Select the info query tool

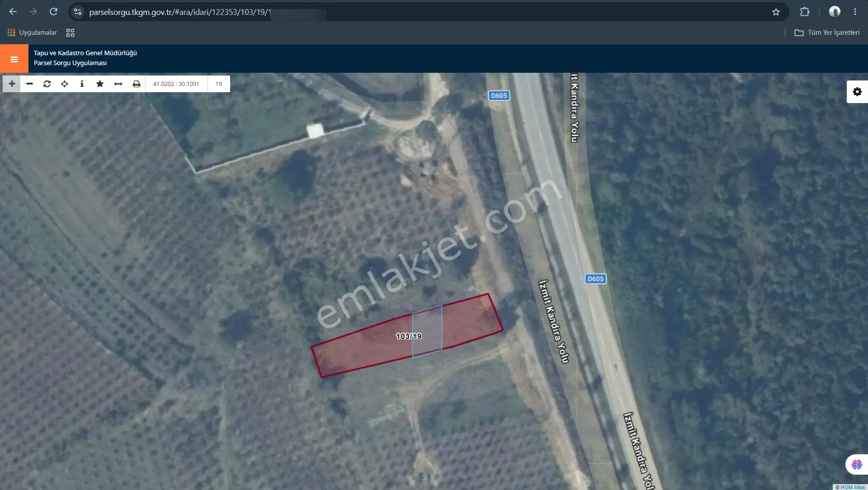click(82, 84)
